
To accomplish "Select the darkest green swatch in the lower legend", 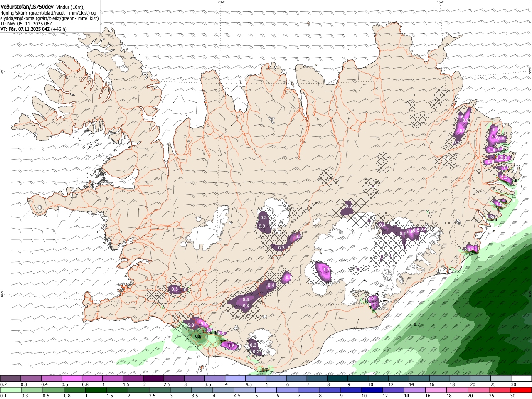I will click(96, 390).
